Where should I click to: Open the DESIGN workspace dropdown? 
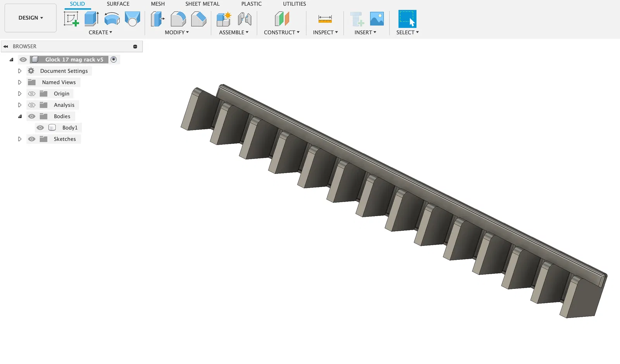[31, 18]
